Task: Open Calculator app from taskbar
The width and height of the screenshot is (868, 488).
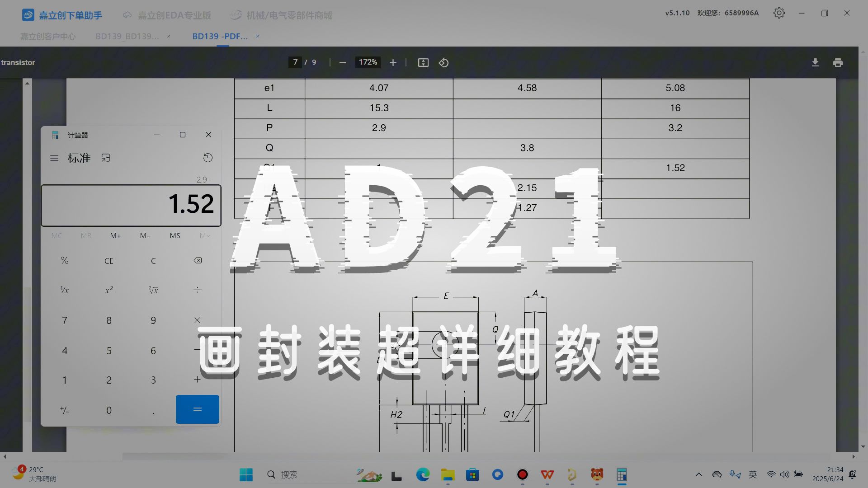Action: coord(622,475)
